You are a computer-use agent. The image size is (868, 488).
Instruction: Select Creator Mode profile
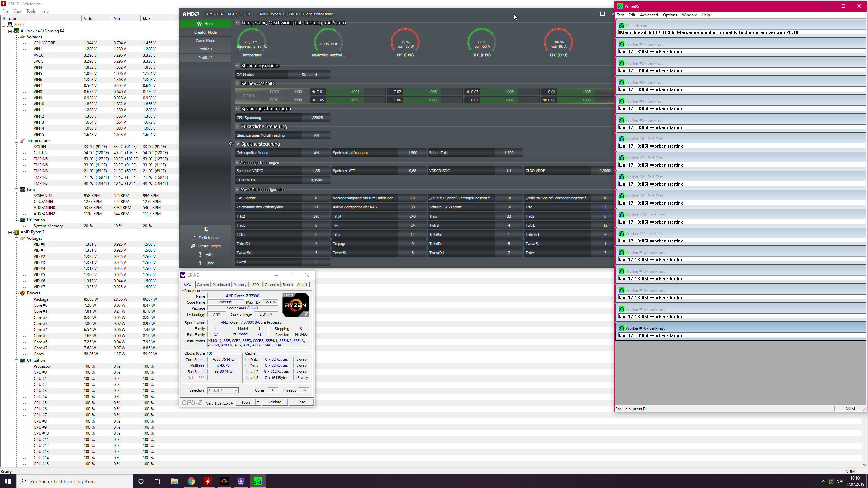click(x=205, y=32)
